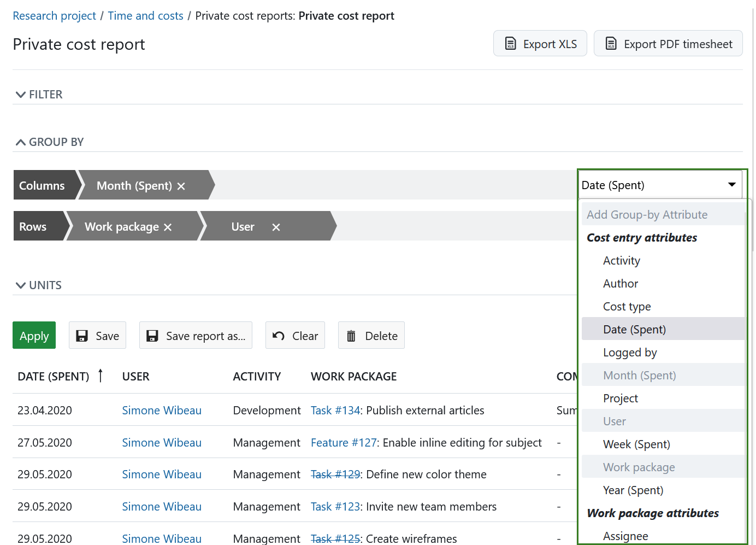Image resolution: width=756 pixels, height=545 pixels.
Task: Remove the Month (Spent) column grouping
Action: pos(181,186)
